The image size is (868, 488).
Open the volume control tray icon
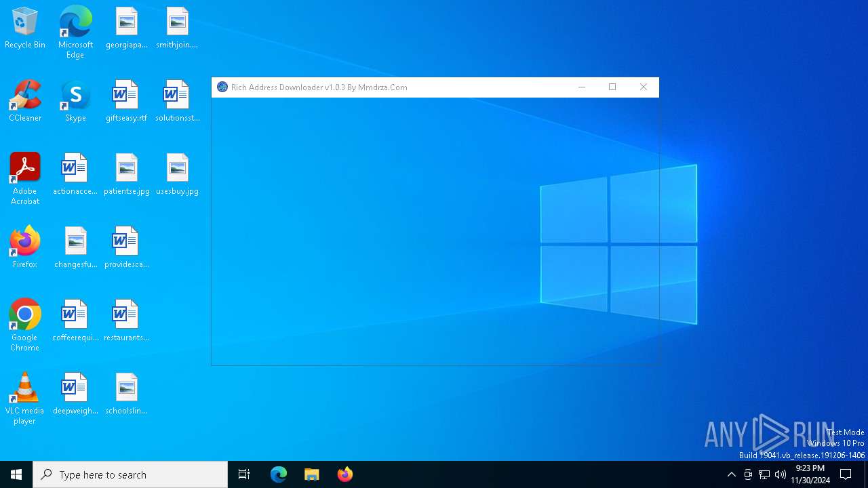point(781,474)
